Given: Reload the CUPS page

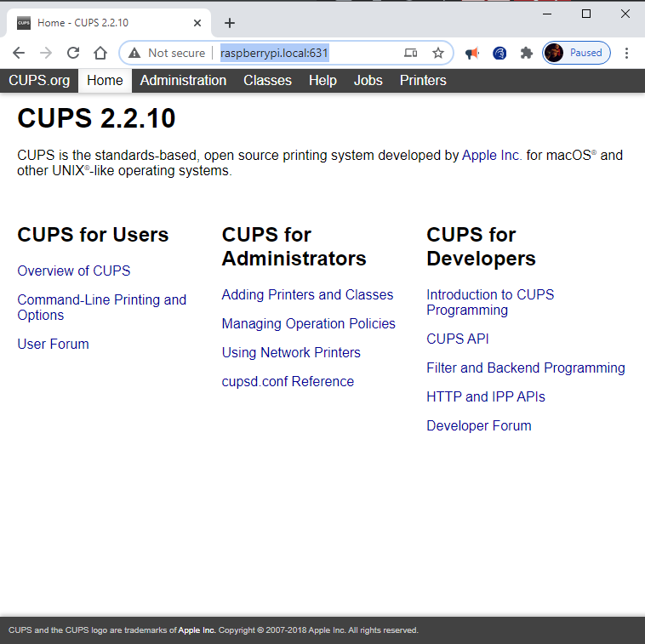Looking at the screenshot, I should point(73,53).
